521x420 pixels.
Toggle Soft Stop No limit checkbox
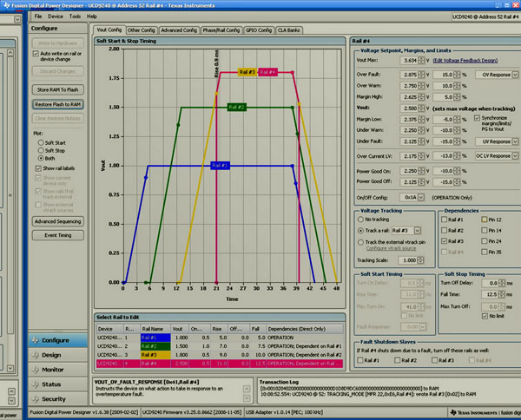tap(485, 316)
